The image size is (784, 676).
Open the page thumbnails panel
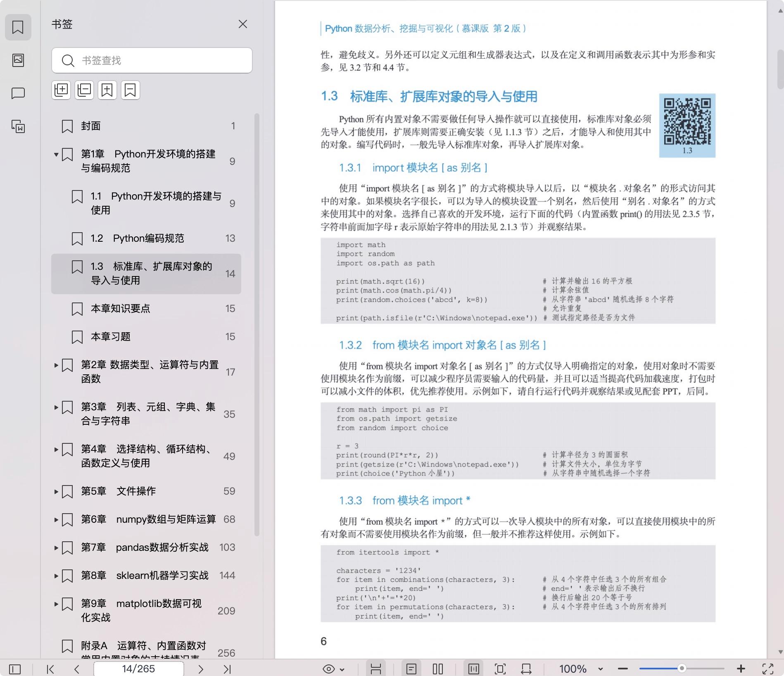coord(18,60)
